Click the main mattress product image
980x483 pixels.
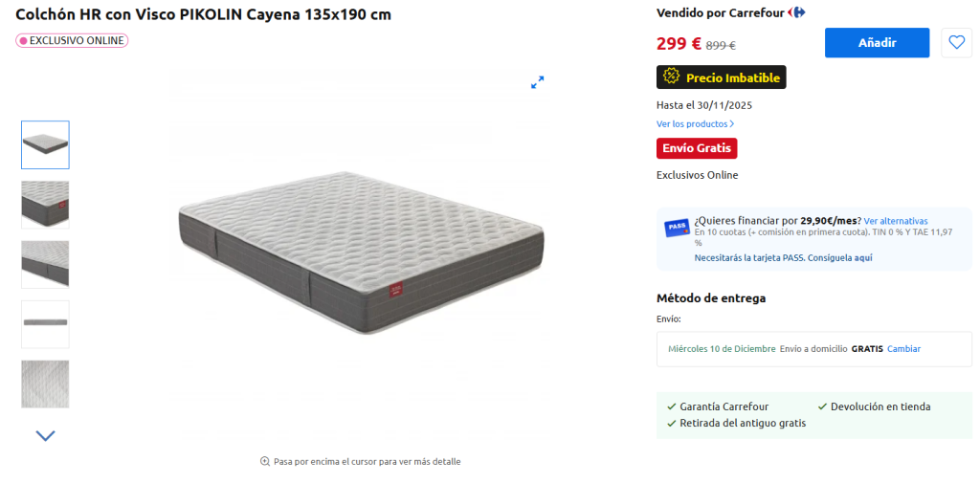click(x=361, y=252)
